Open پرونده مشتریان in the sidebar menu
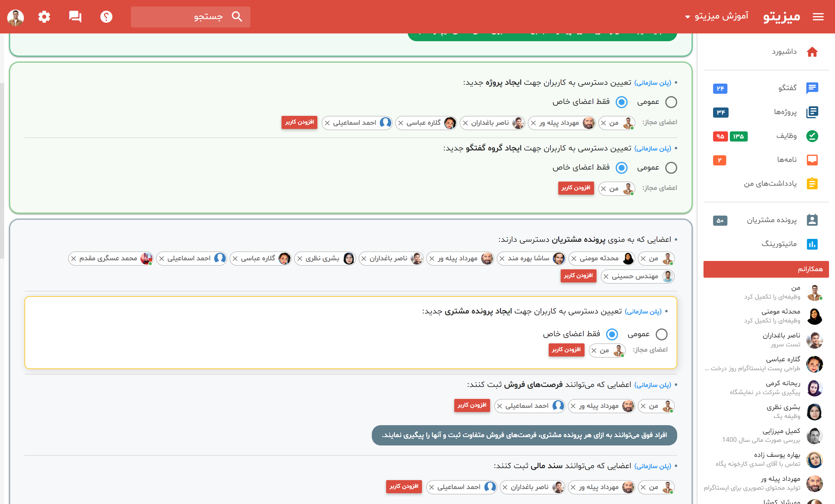The image size is (835, 504). pos(766,220)
